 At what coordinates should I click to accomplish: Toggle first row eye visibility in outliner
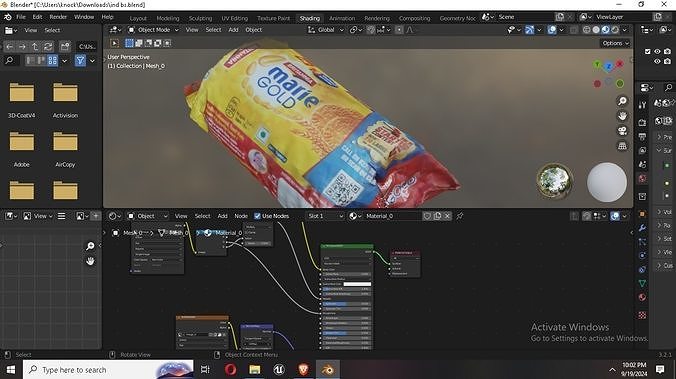657,51
